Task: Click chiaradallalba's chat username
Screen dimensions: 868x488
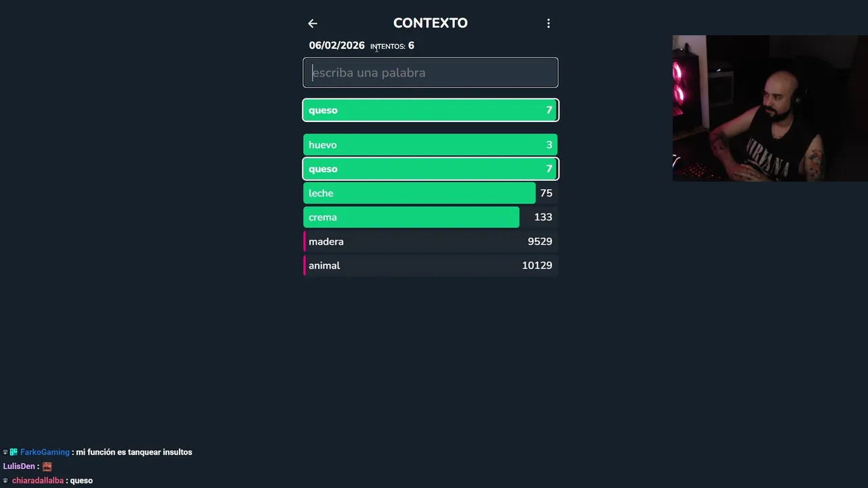Action: coord(38,481)
